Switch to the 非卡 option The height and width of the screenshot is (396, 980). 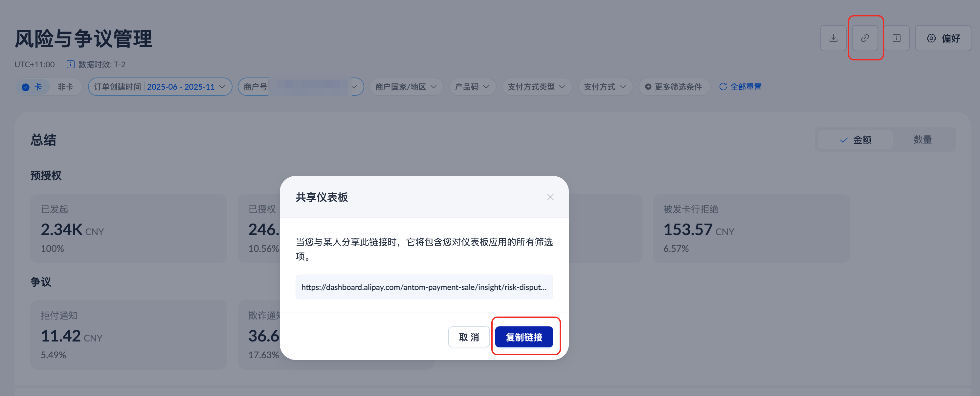65,87
